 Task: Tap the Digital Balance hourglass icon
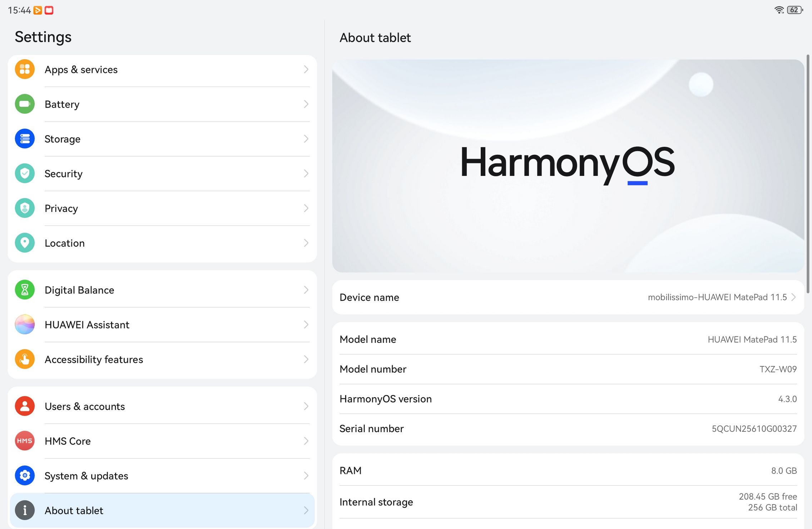tap(25, 290)
